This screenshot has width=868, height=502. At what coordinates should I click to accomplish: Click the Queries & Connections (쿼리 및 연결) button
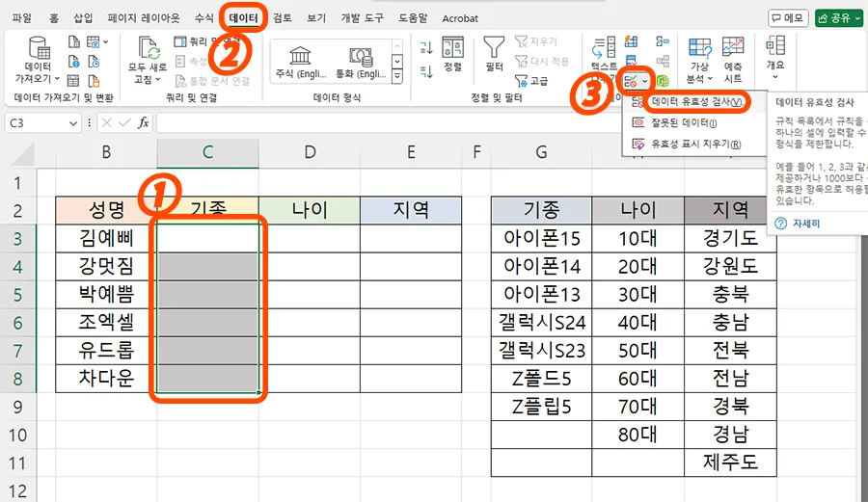(207, 41)
